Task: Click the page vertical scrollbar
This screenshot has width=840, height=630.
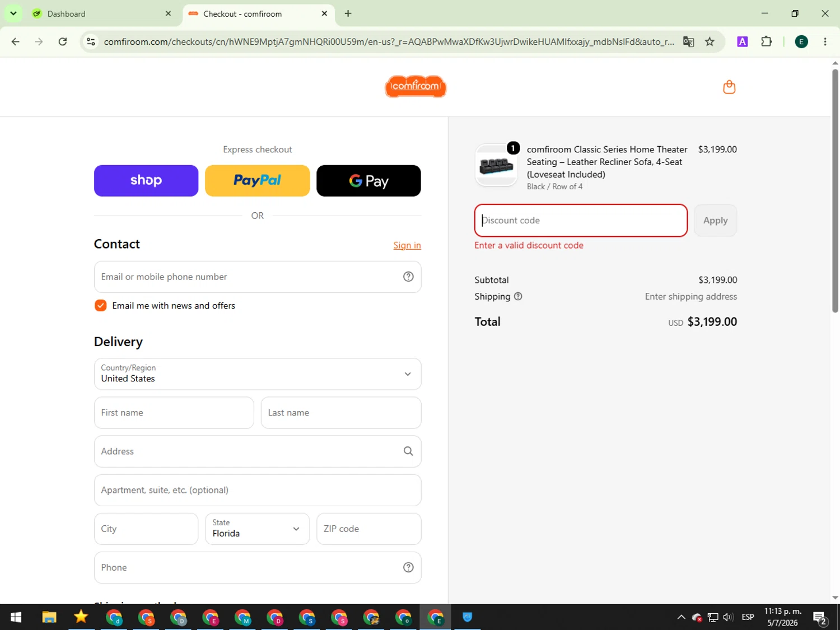Action: tap(835, 190)
